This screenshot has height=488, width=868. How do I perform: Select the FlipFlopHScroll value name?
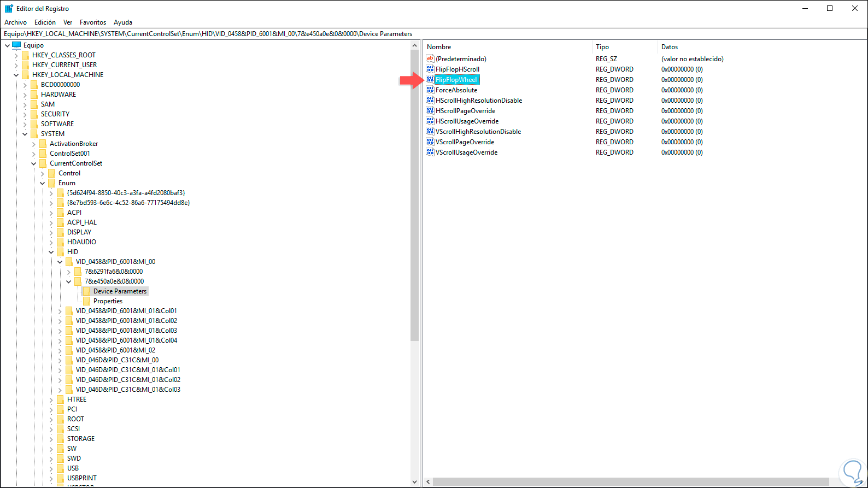(x=458, y=69)
